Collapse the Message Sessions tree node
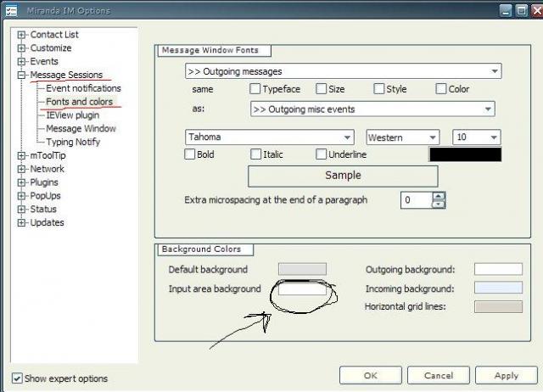Screen dimensions: 543x392 (21, 75)
